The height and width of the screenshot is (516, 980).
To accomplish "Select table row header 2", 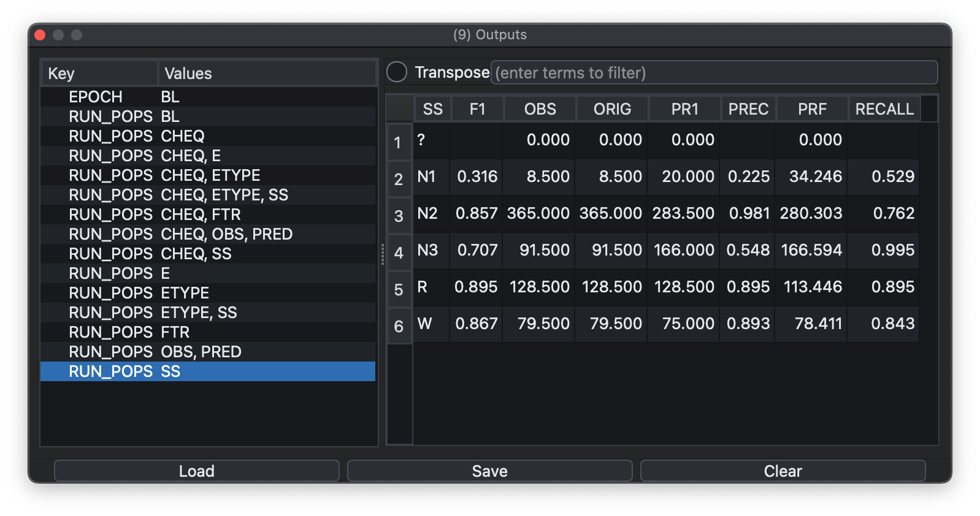I will click(399, 178).
